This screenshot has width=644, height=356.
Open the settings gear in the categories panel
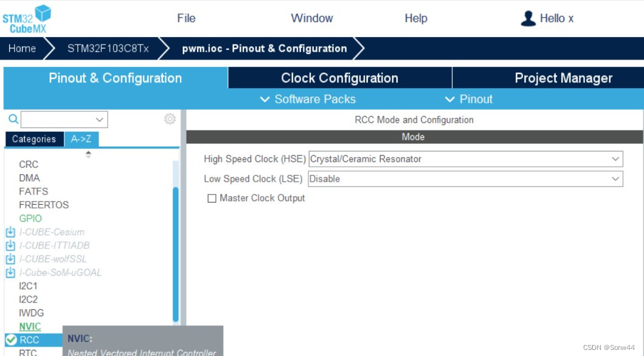[170, 119]
